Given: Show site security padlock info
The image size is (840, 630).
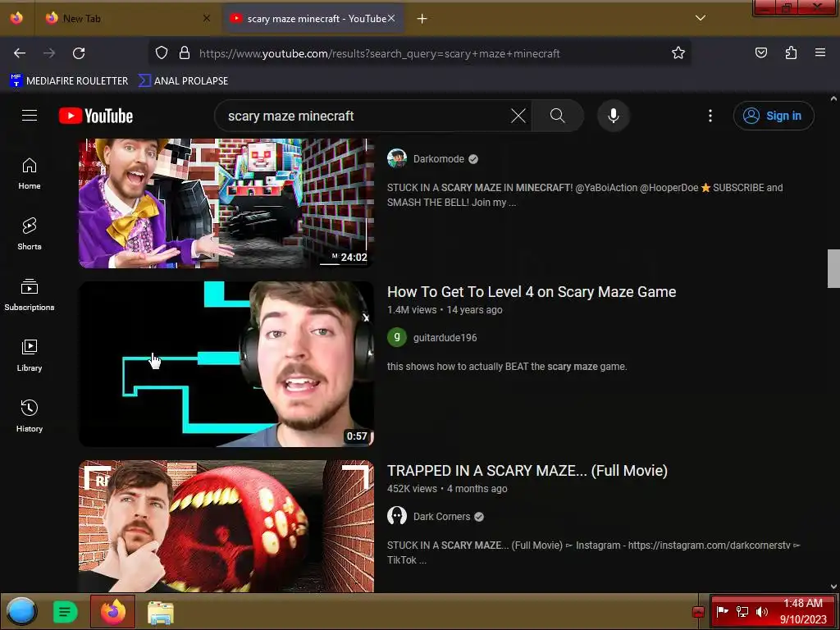Looking at the screenshot, I should click(185, 53).
